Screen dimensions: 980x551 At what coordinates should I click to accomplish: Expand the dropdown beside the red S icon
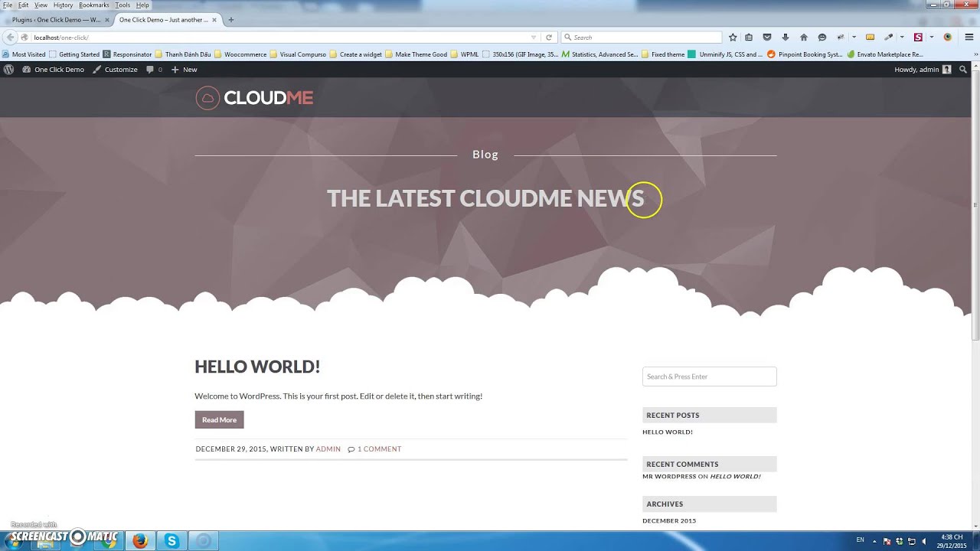[931, 37]
